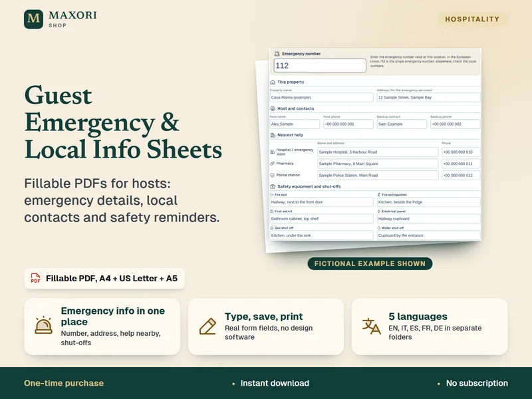Click the first-aid icon beside Safety equipment heading
Image resolution: width=532 pixels, height=399 pixels.
(273, 187)
